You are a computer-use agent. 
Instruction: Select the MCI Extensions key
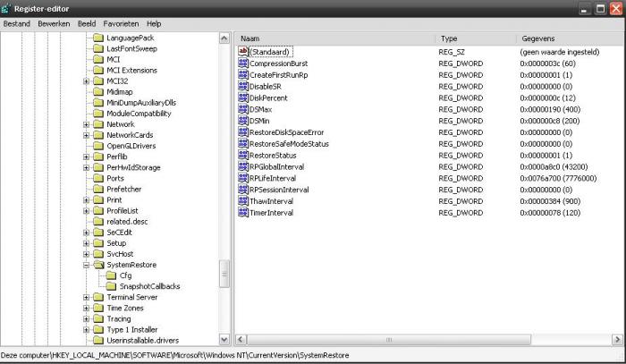click(131, 71)
